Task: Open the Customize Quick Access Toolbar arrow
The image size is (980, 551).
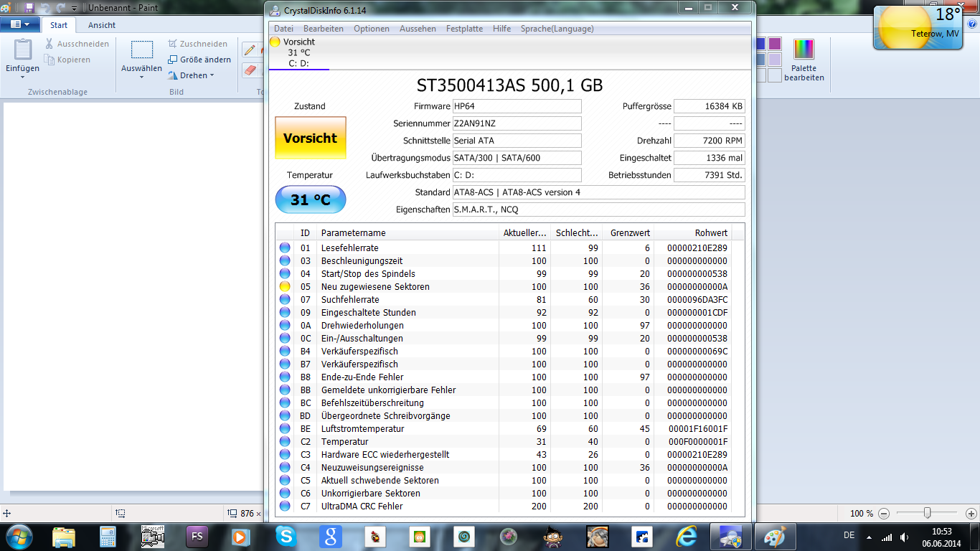Action: (x=74, y=8)
